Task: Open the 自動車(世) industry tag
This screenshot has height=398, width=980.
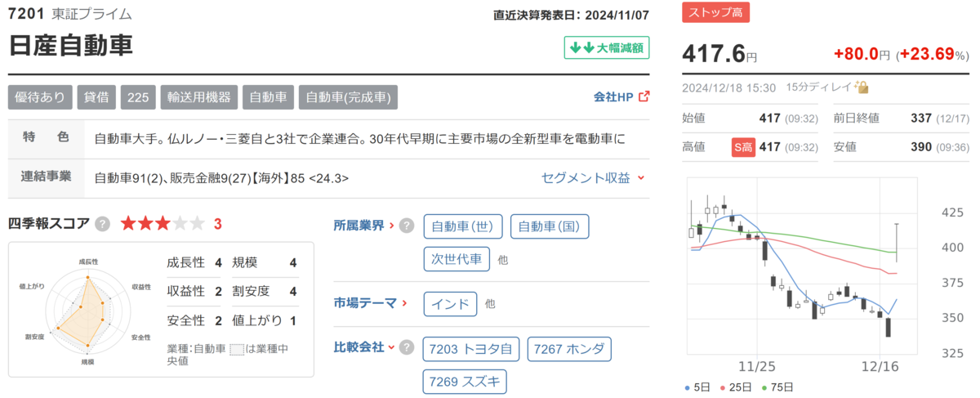Action: click(x=464, y=226)
